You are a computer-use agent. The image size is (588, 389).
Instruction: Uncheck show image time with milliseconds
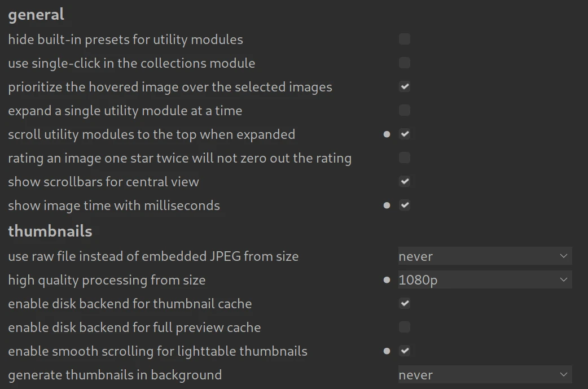[404, 206]
